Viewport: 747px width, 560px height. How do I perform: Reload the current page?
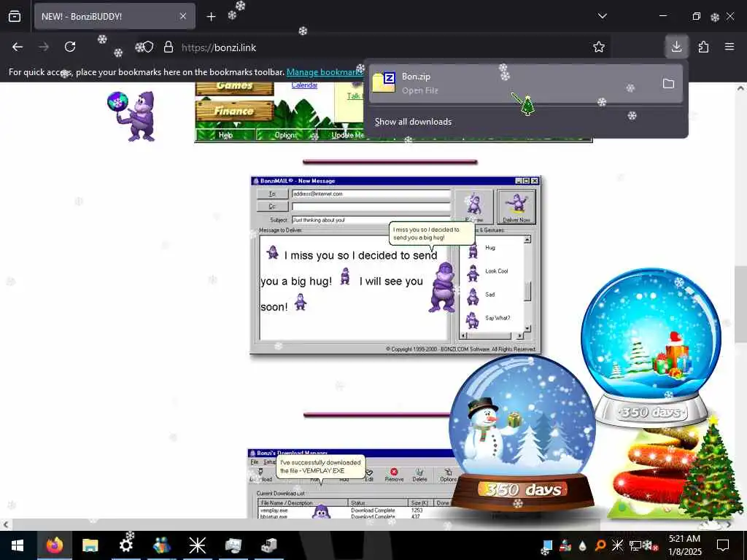[x=70, y=47]
